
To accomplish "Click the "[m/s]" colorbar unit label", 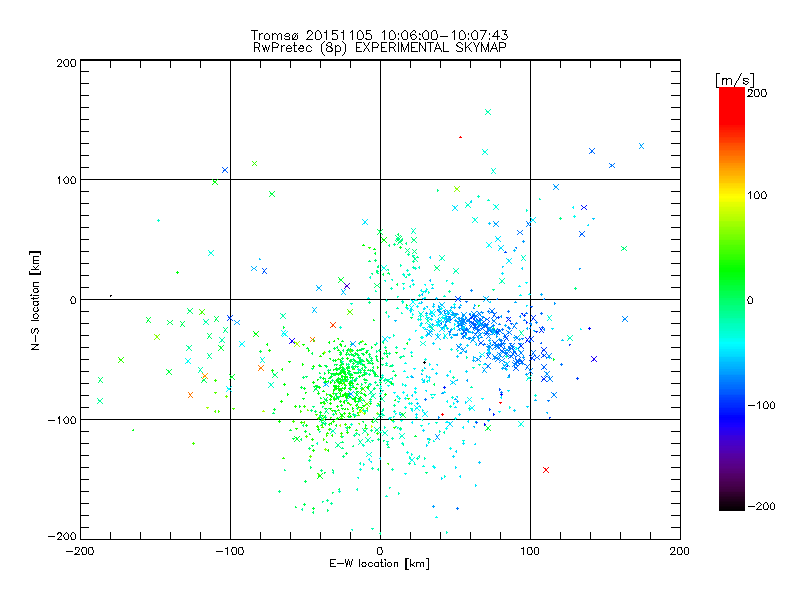I will tap(734, 80).
